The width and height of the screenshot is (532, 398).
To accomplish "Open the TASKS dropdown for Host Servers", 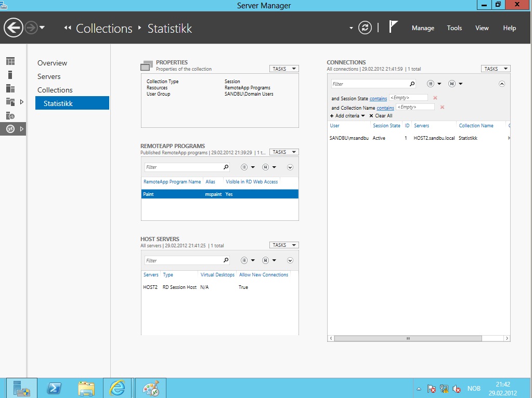I will click(283, 244).
